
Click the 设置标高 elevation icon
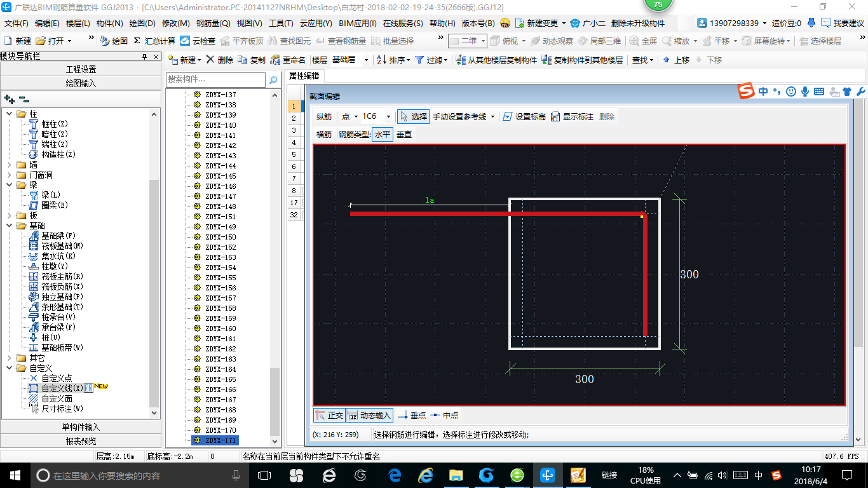[x=507, y=116]
